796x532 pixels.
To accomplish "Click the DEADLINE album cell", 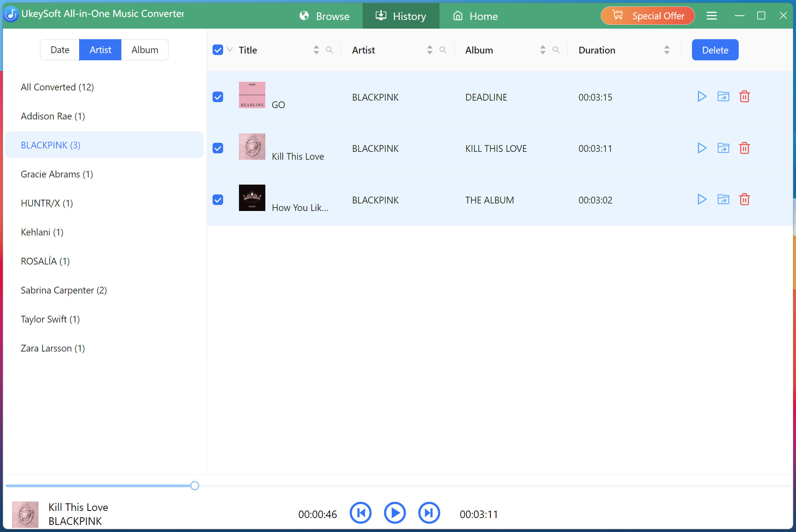I will point(486,97).
